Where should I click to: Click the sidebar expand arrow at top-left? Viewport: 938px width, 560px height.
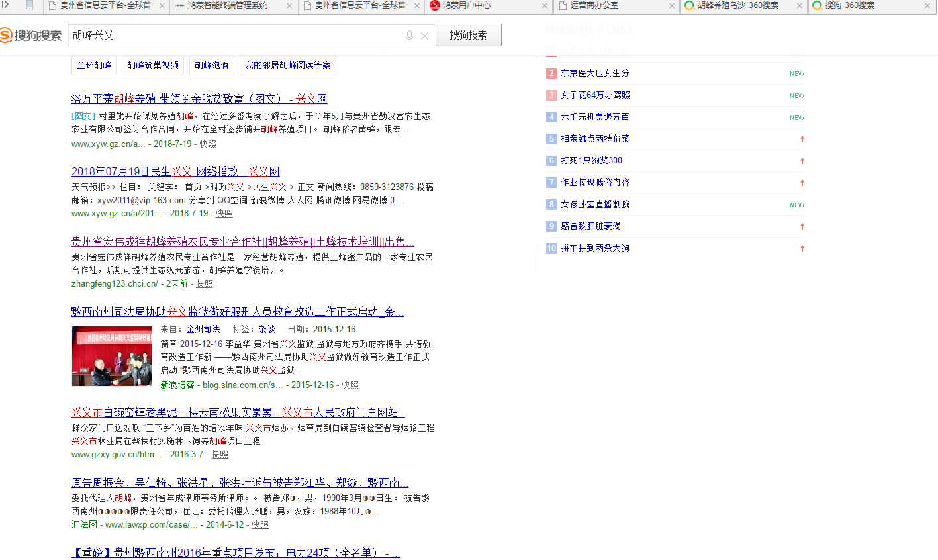(x=6, y=5)
